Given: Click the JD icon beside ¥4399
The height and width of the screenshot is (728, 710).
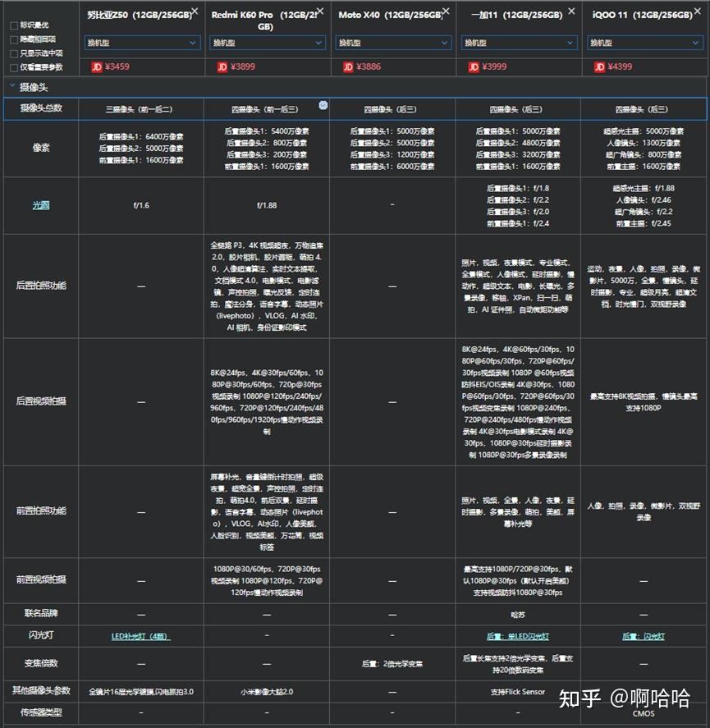Looking at the screenshot, I should [599, 67].
